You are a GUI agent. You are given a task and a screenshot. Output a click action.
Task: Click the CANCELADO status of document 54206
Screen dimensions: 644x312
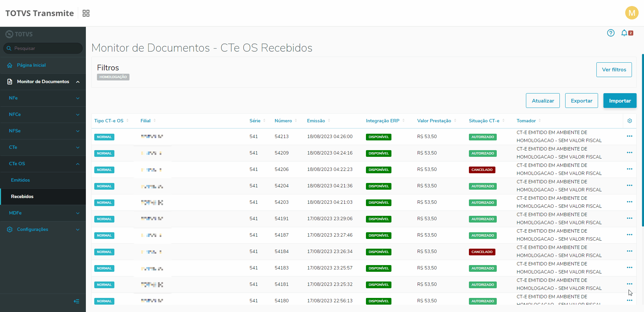click(x=482, y=170)
